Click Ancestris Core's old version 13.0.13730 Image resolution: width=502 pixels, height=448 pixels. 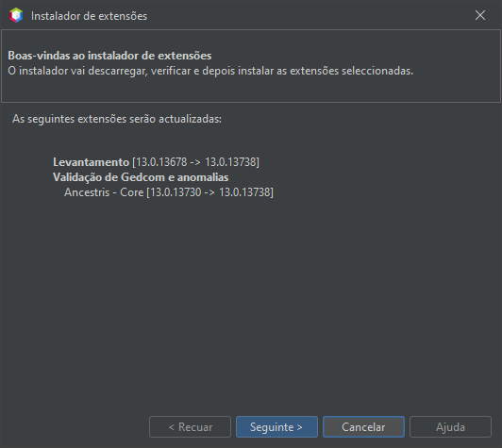click(x=176, y=192)
